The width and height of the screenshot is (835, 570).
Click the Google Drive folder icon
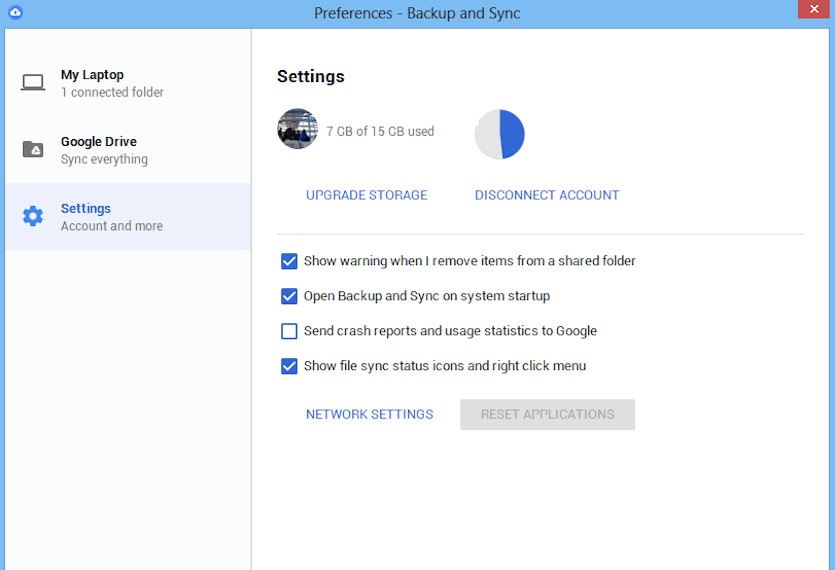[x=33, y=149]
